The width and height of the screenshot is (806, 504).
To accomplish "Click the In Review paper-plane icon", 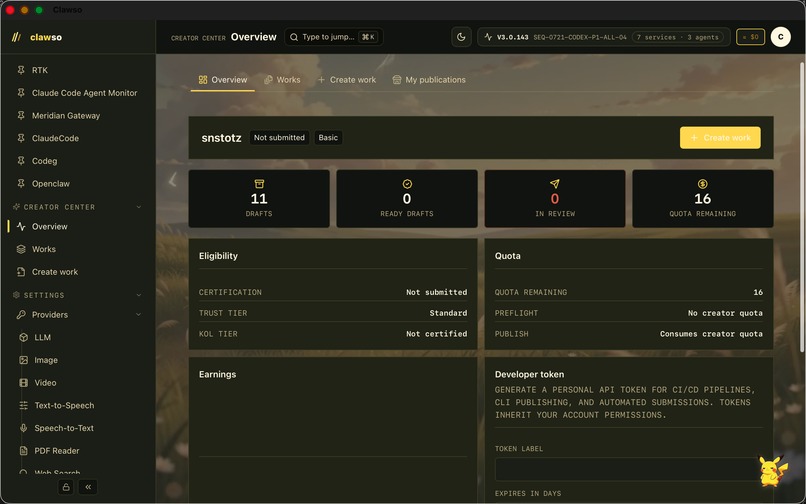I will coord(555,184).
